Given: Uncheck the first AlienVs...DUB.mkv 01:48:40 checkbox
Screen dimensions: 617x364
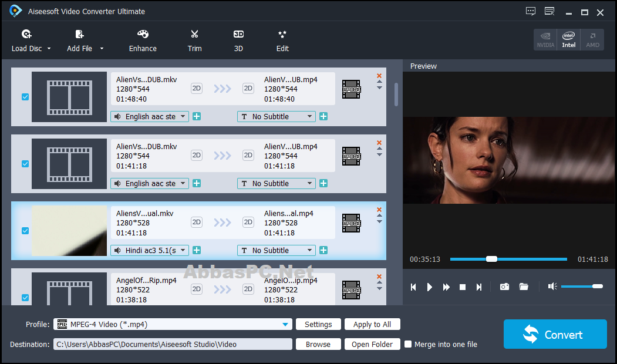Looking at the screenshot, I should coord(25,97).
